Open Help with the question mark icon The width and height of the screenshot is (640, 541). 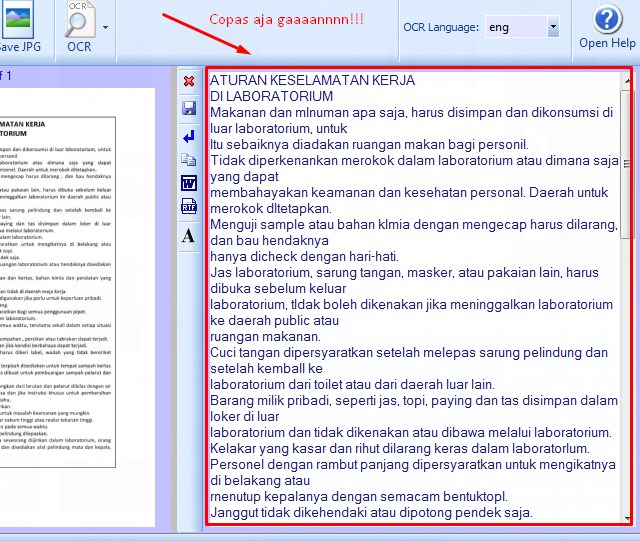pos(607,25)
